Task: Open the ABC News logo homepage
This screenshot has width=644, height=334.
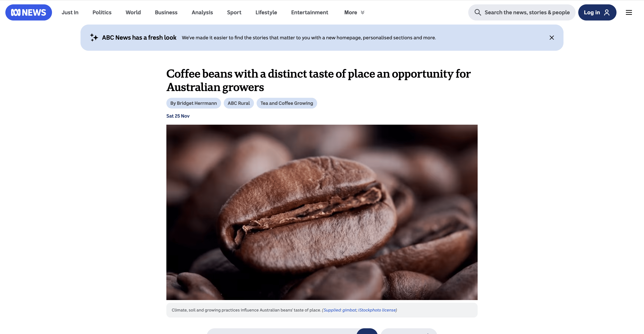Action: point(29,12)
